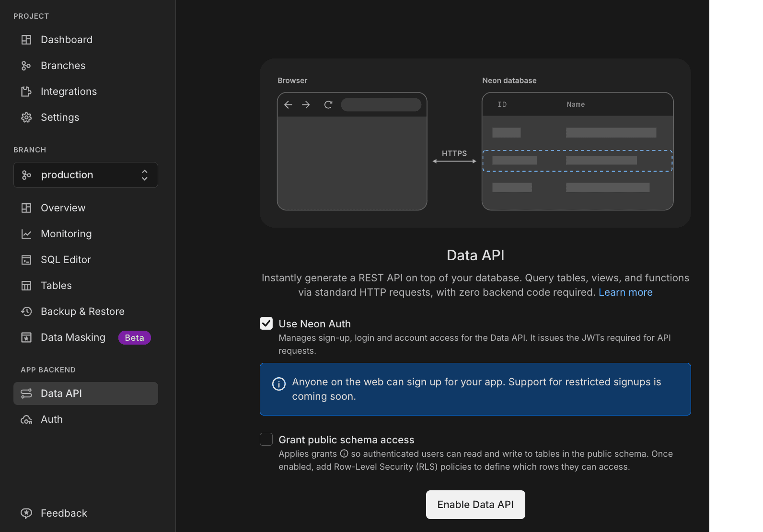Click the 'PROJECT' section header
This screenshot has height=532, width=763.
[31, 16]
